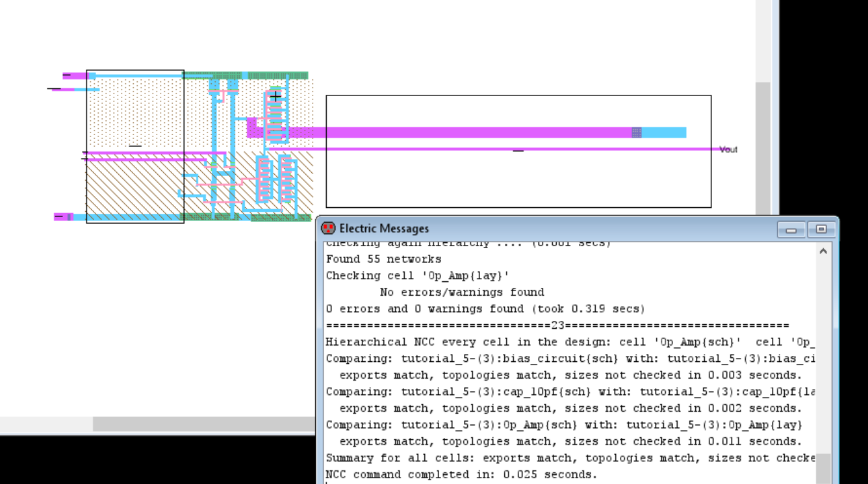Viewport: 868px width, 484px height.
Task: Click the 'No errors/warnings found' message line
Action: point(461,292)
